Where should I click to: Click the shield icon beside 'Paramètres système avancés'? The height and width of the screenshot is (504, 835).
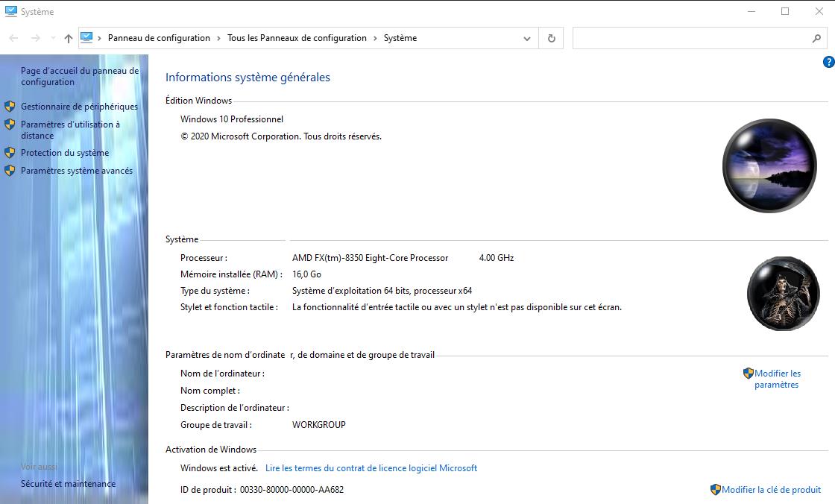(x=10, y=171)
